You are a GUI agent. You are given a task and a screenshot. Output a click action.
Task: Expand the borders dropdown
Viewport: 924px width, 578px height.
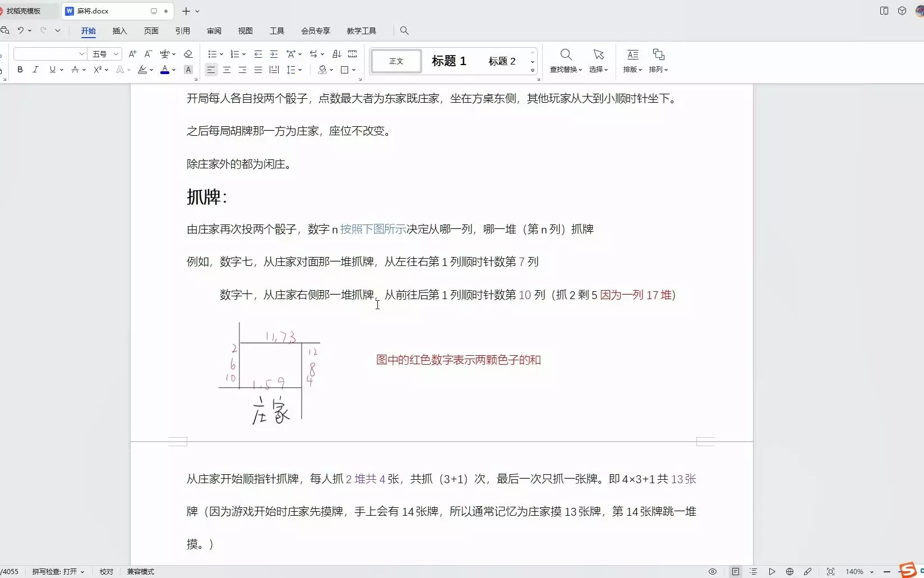[354, 70]
